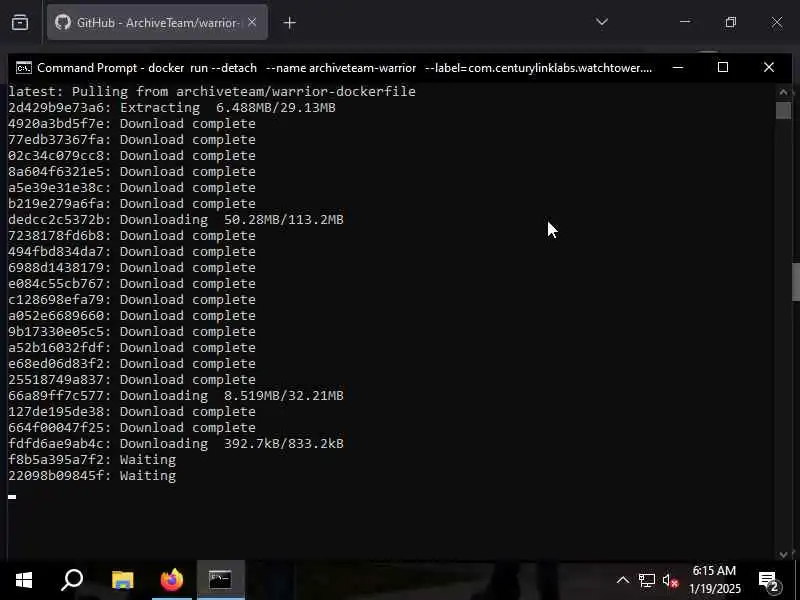Switch to Firefox on the taskbar
Screen dimensions: 800x600
pos(171,580)
